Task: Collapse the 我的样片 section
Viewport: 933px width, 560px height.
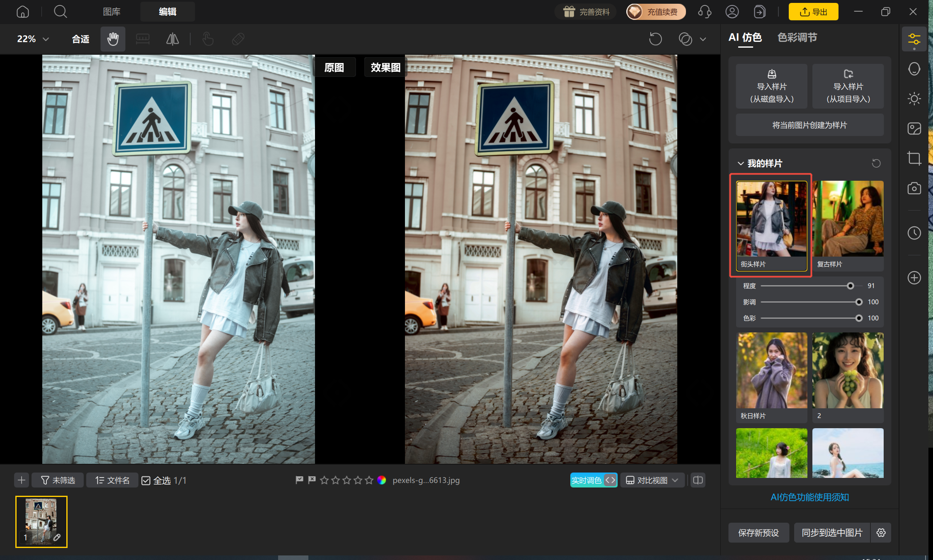Action: 741,163
